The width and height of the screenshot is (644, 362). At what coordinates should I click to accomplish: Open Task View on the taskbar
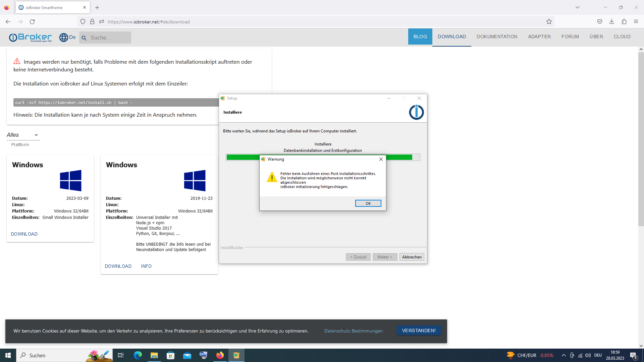point(121,355)
